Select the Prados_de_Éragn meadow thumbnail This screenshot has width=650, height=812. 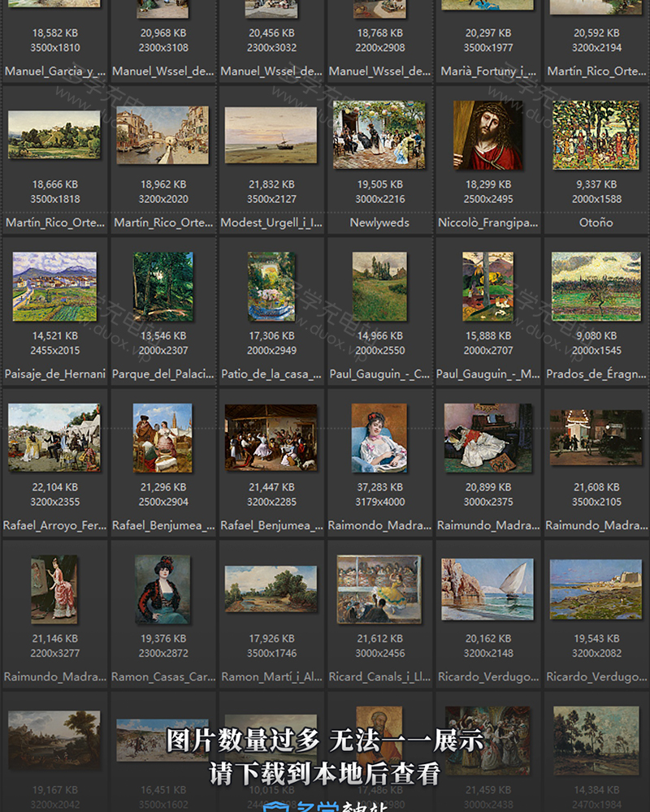pyautogui.click(x=596, y=286)
